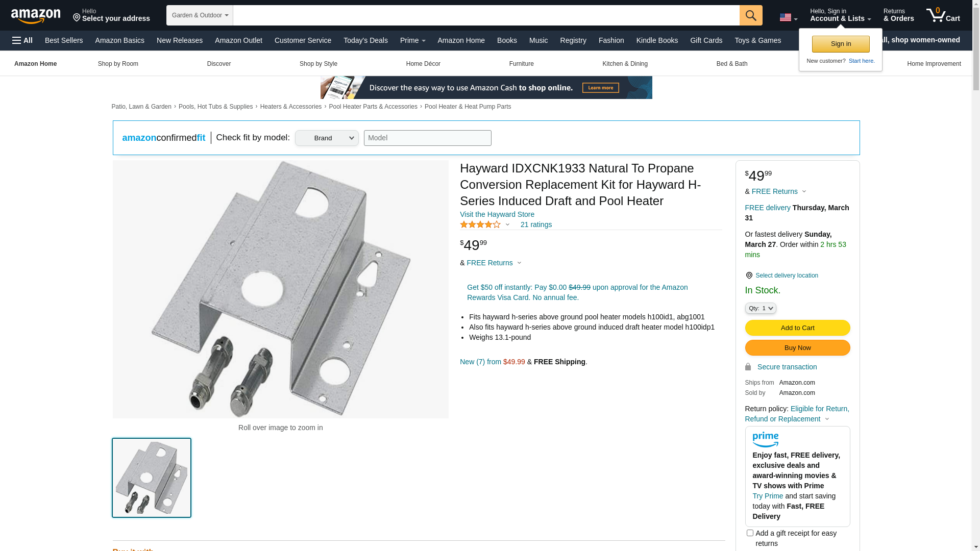This screenshot has width=980, height=551.
Task: Open the All hamburger menu
Action: (x=22, y=40)
